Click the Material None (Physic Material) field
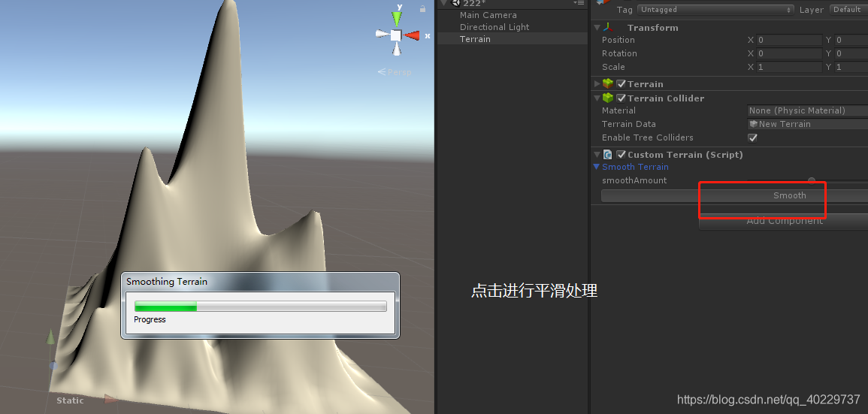The height and width of the screenshot is (414, 868). pos(808,110)
